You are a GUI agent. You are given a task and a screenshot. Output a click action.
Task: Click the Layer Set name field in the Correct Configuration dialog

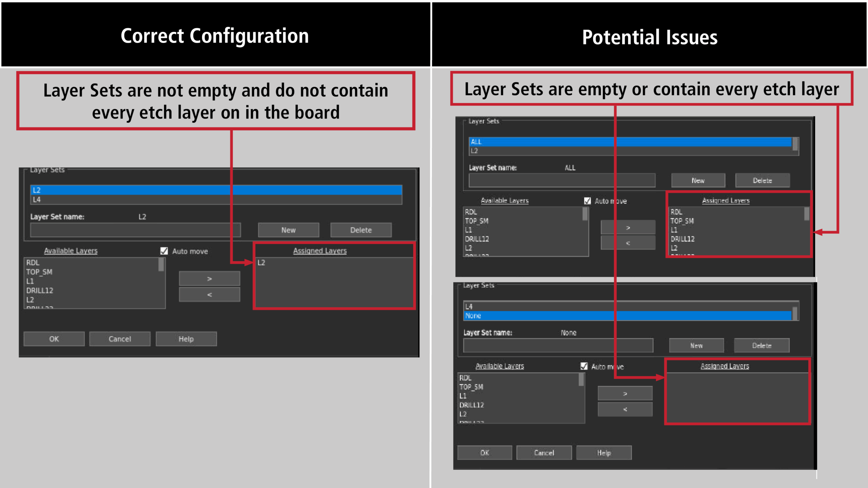(135, 230)
